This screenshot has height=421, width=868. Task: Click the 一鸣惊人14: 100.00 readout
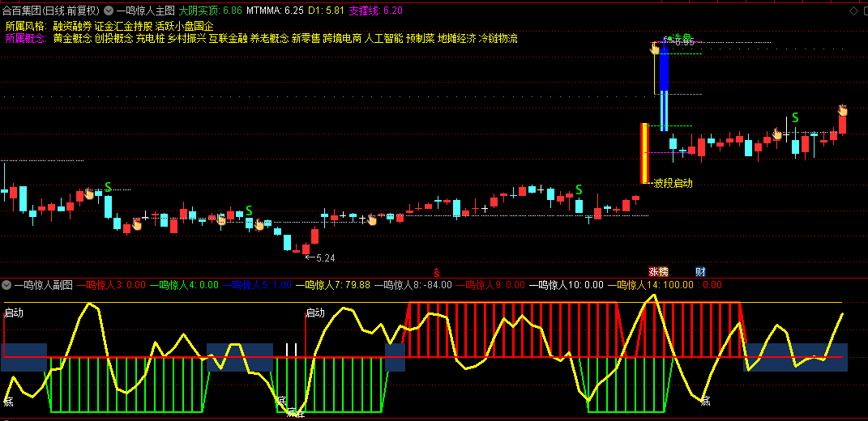pos(651,286)
